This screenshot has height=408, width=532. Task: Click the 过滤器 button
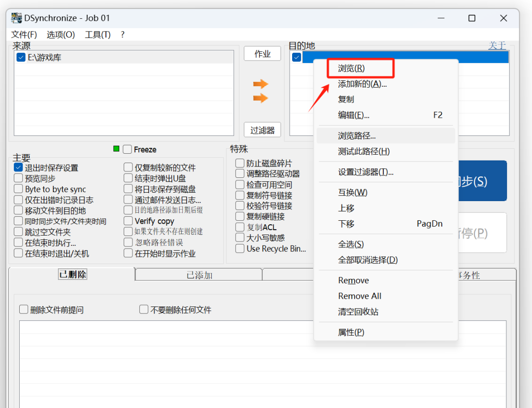coord(262,130)
